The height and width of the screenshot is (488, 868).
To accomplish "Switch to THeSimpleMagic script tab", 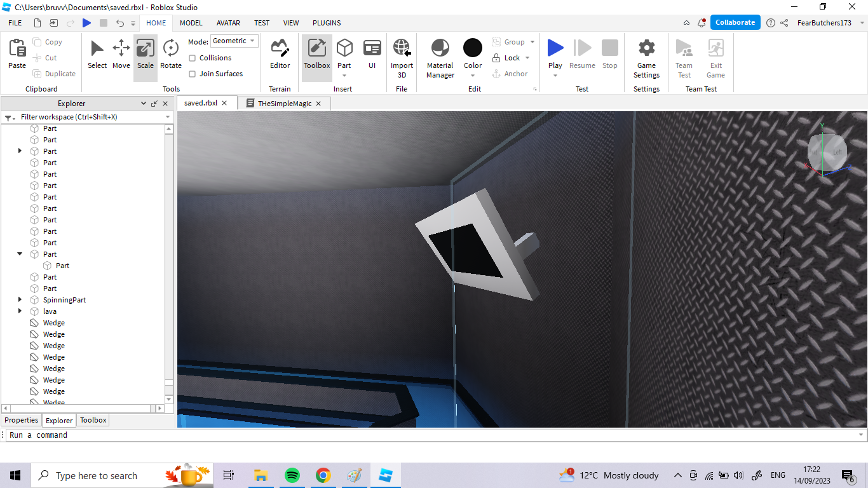I will [284, 104].
